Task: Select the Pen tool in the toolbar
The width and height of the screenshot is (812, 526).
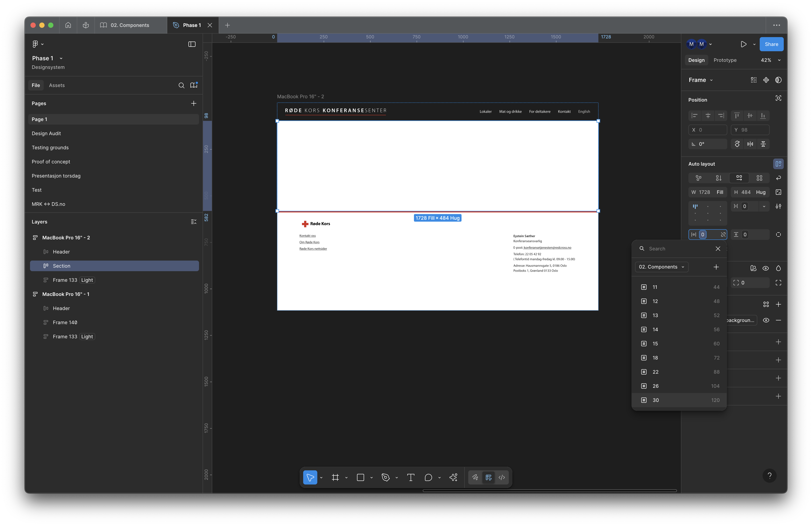Action: (385, 477)
